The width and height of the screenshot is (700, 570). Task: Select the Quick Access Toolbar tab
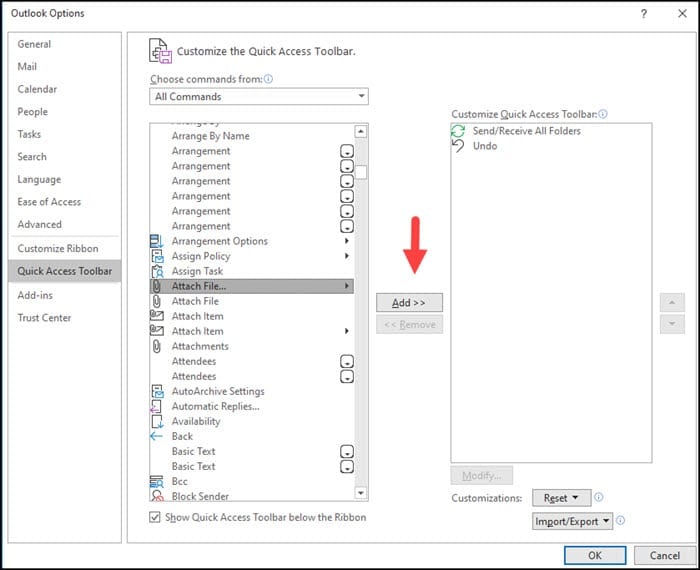coord(65,271)
